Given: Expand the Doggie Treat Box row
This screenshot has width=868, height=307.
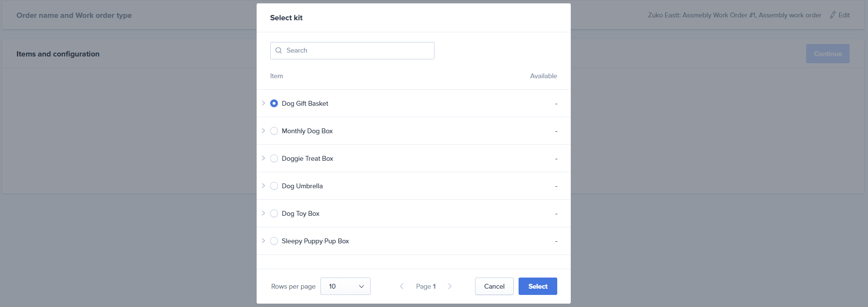Looking at the screenshot, I should click(263, 158).
